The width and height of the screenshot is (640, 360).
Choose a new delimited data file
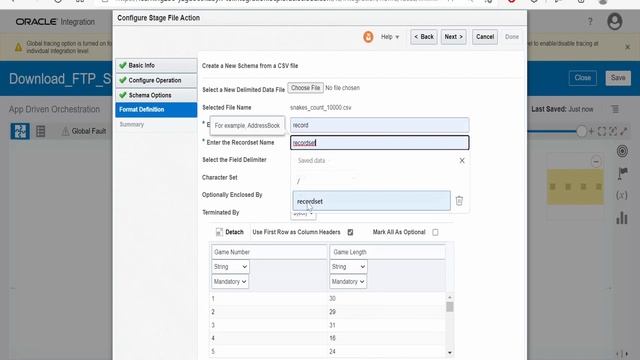tap(305, 88)
